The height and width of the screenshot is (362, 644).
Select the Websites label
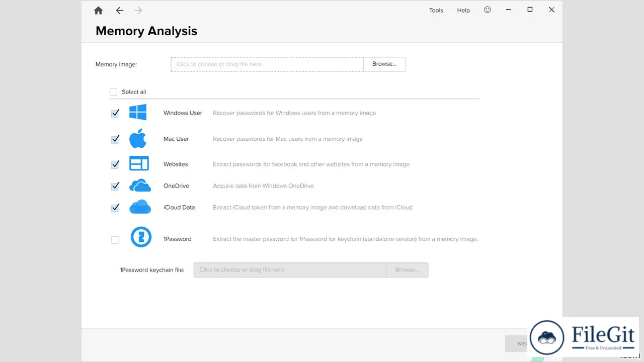[x=176, y=164]
